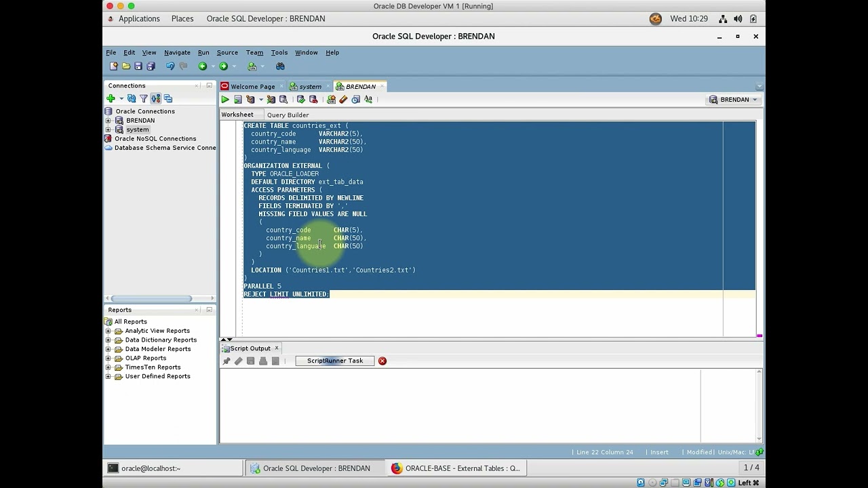Refresh the Connections panel
Image resolution: width=868 pixels, height=488 pixels.
132,99
